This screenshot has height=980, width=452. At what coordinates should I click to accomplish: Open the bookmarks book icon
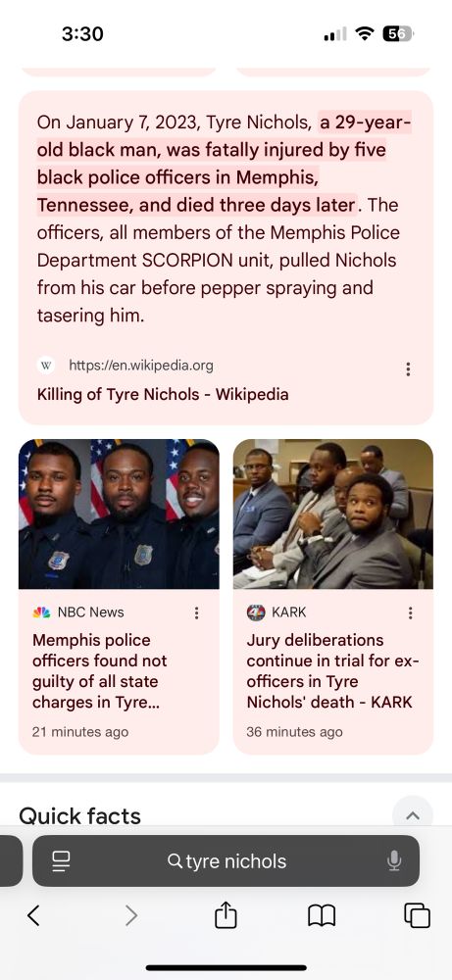pos(322,916)
